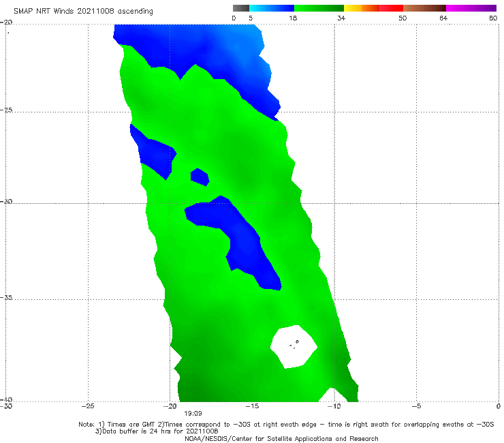Click the '-35' latitude label on left axis
504x443 pixels.
pyautogui.click(x=6, y=297)
